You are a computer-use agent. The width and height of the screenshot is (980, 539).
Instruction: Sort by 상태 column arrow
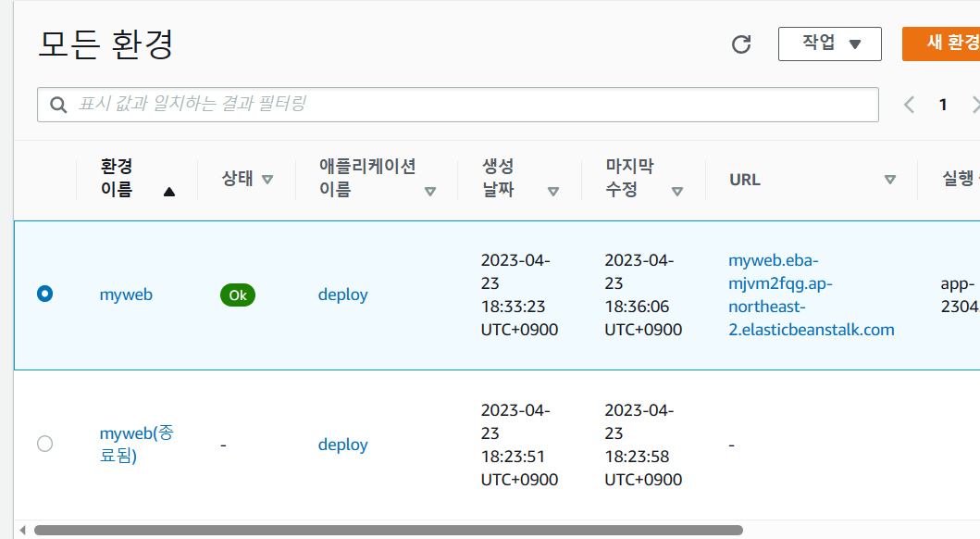(x=267, y=180)
